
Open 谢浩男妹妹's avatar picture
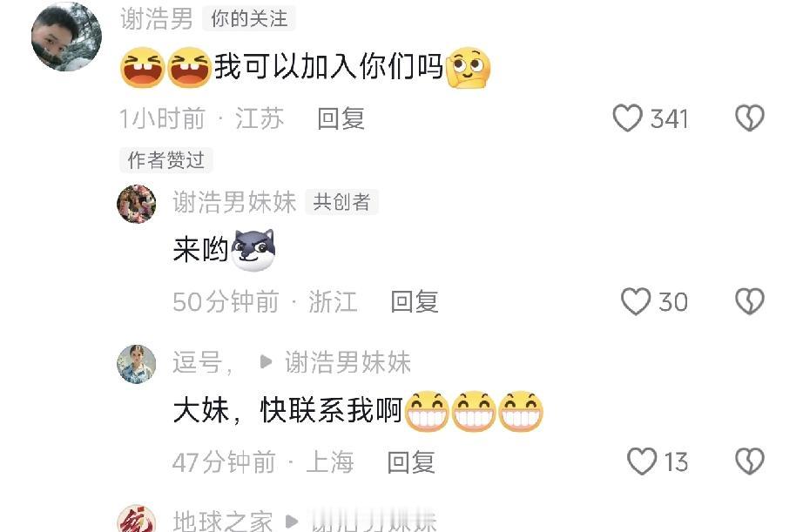[136, 204]
